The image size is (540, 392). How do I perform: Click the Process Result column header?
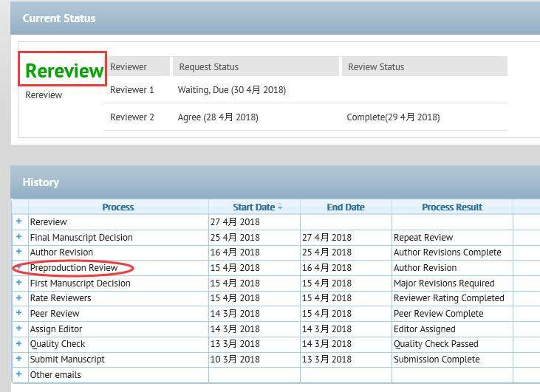coord(452,207)
